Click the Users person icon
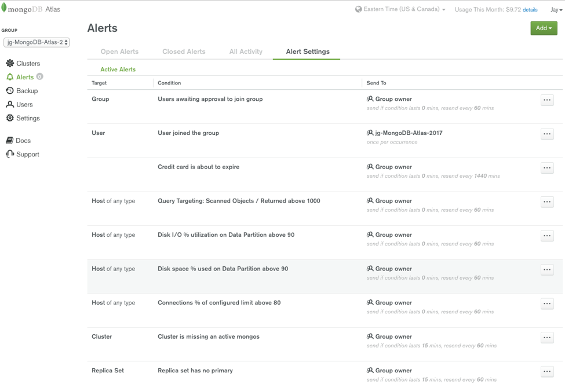The width and height of the screenshot is (565, 392). pyautogui.click(x=10, y=105)
